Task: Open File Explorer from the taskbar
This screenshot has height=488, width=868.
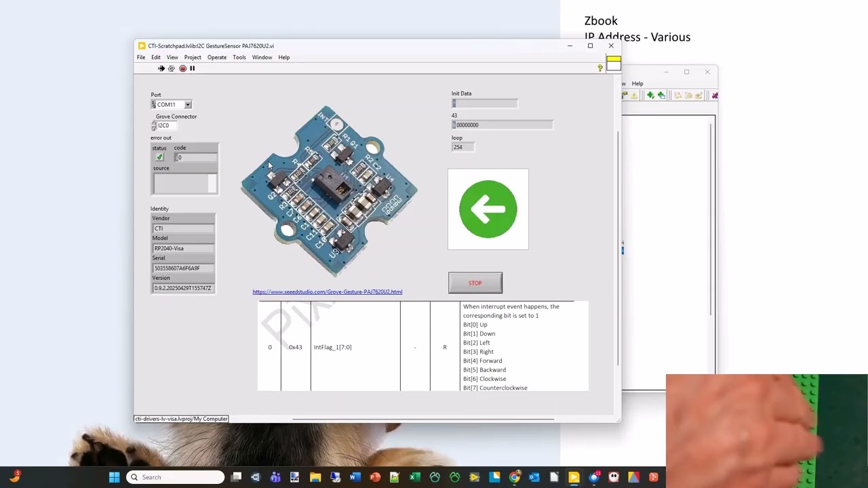Action: pyautogui.click(x=315, y=477)
